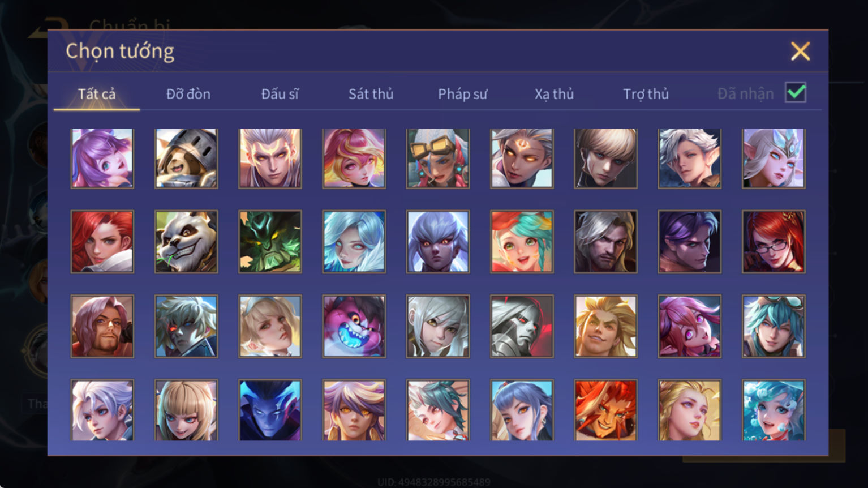Toggle the Đã nhận checkbox
The width and height of the screenshot is (868, 488).
point(795,92)
